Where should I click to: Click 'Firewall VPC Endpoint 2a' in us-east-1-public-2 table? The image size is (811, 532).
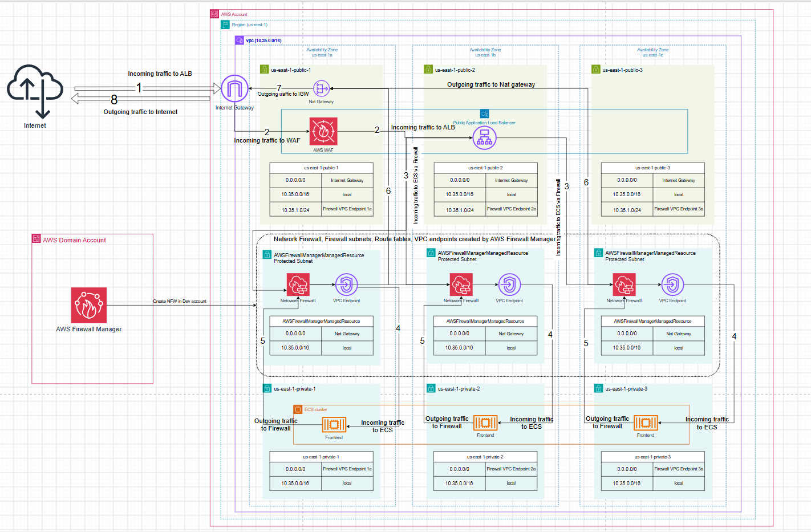point(512,209)
